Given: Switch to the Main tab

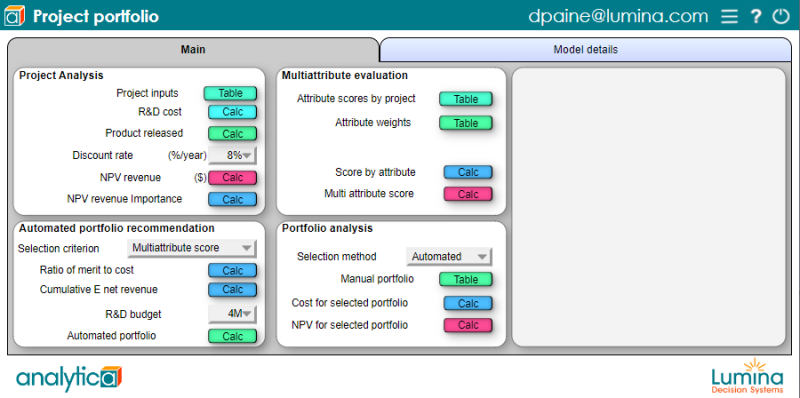Looking at the screenshot, I should [x=193, y=49].
